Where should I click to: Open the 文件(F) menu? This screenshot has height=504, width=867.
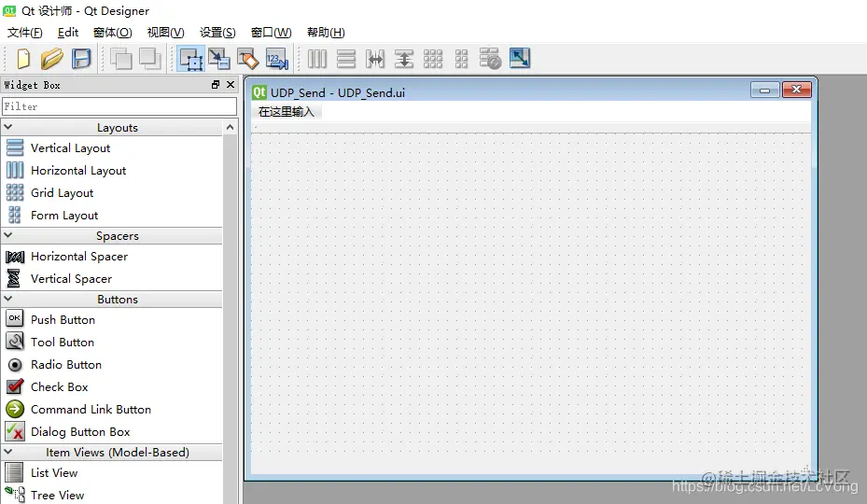pos(25,33)
